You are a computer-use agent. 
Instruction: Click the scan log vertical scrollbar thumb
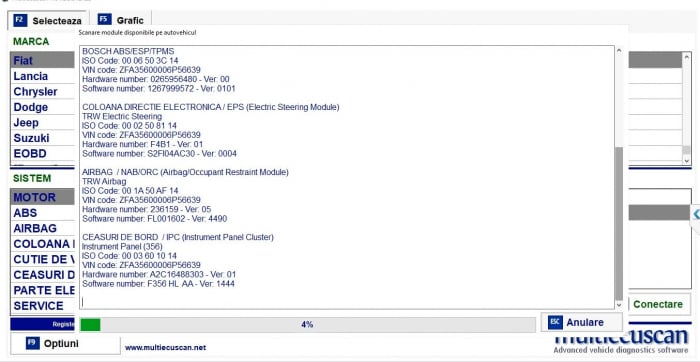click(619, 223)
